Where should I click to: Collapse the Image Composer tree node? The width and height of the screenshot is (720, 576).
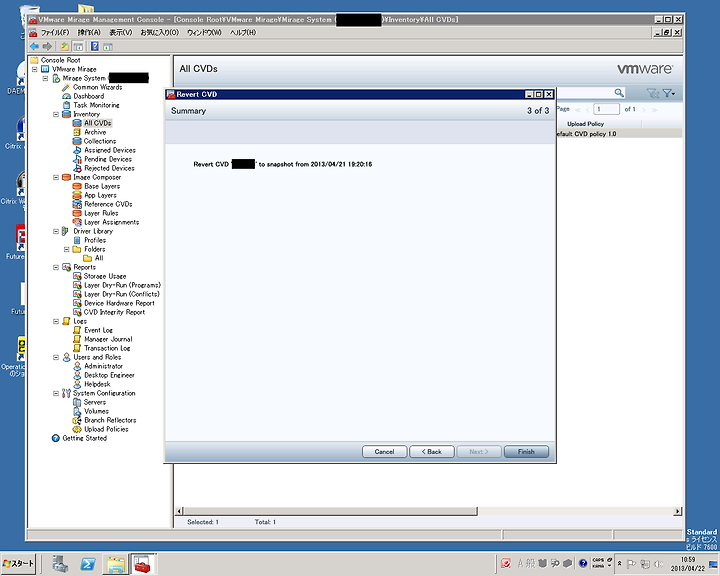(x=56, y=177)
